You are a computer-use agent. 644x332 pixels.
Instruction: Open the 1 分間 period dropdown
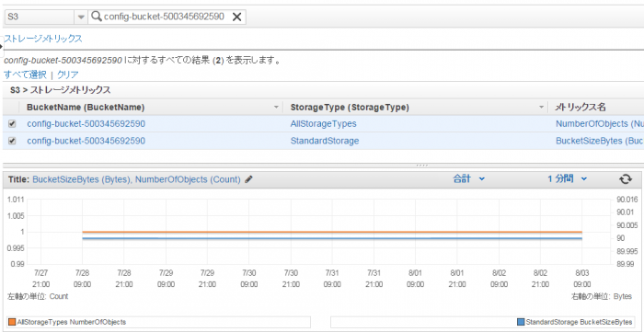(568, 179)
